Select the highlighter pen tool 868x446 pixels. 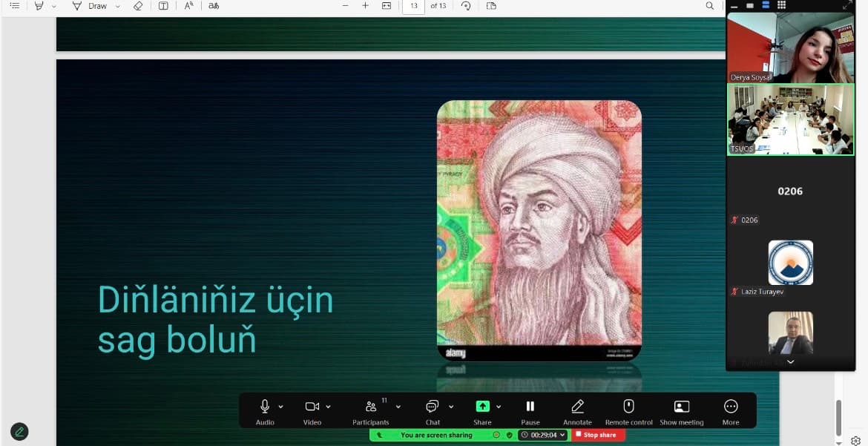tap(39, 5)
